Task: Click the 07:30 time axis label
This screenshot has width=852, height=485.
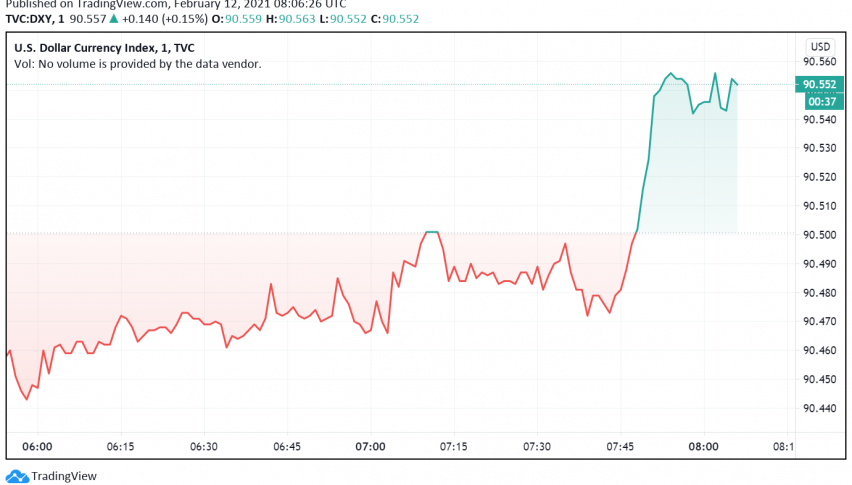Action: [537, 446]
